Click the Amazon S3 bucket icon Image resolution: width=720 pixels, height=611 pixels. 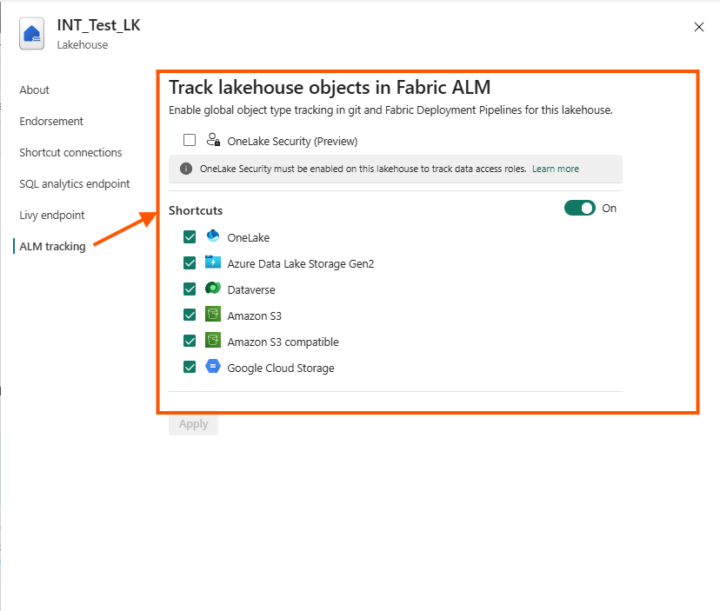213,314
